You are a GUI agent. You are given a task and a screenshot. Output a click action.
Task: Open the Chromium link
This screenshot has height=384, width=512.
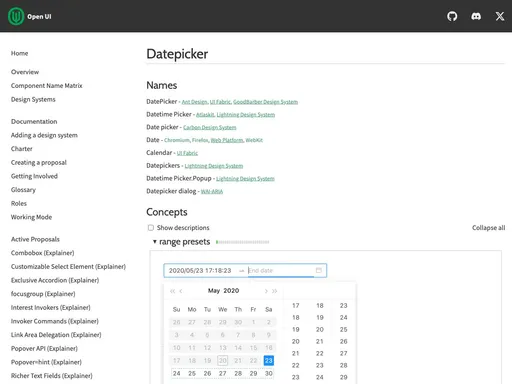(x=177, y=140)
